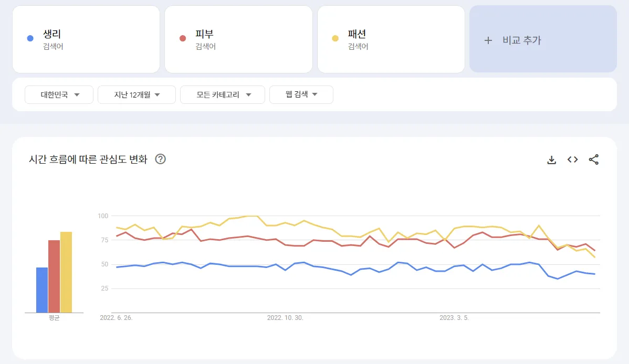Select the 피부 search term card
Image resolution: width=629 pixels, height=364 pixels.
(238, 39)
